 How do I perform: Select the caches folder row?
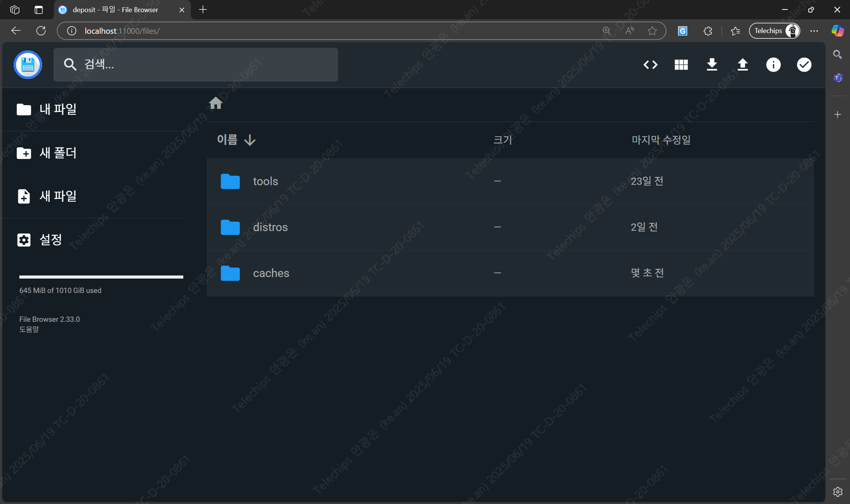[x=271, y=273]
